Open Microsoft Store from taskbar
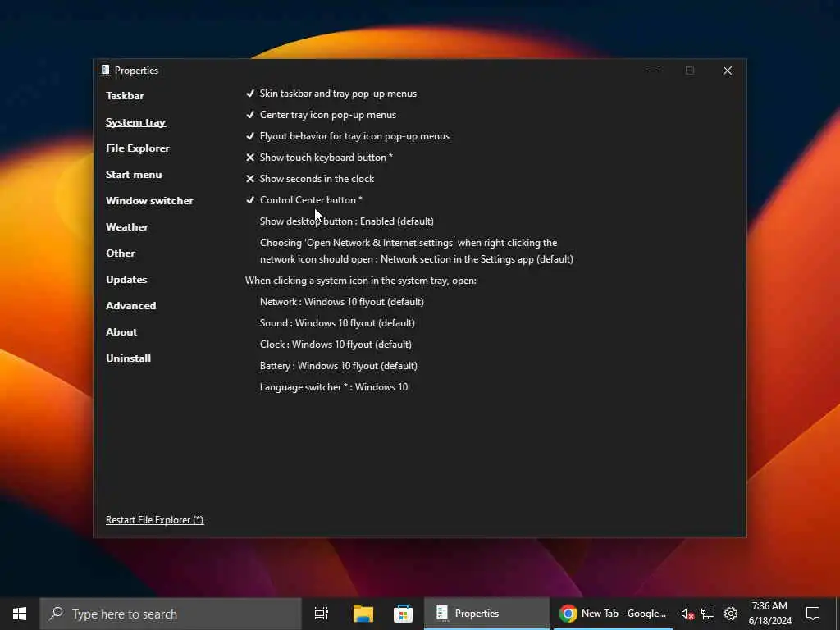The height and width of the screenshot is (630, 840). pyautogui.click(x=403, y=614)
